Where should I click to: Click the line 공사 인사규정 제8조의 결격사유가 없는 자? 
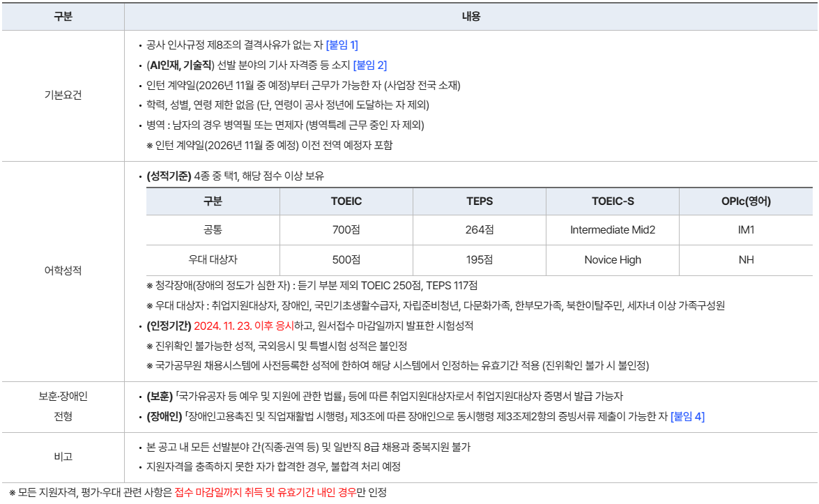pos(234,45)
